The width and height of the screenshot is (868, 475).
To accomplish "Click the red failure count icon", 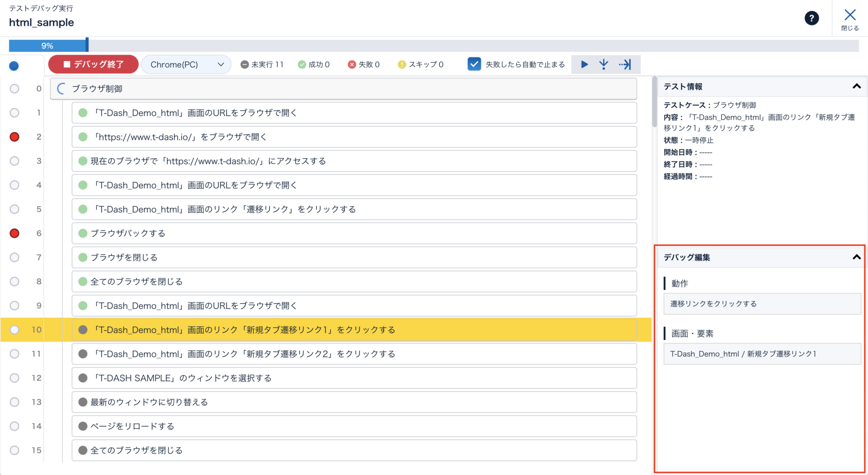I will [352, 65].
